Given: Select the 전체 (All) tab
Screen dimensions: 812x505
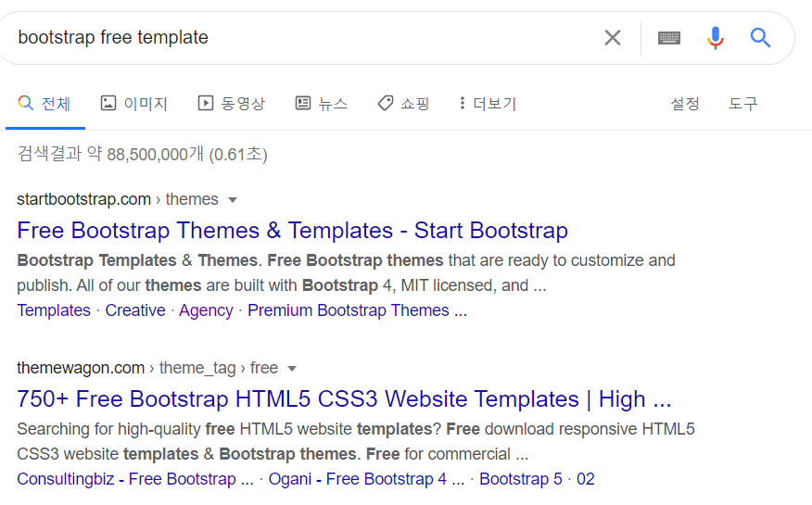Looking at the screenshot, I should [x=45, y=104].
